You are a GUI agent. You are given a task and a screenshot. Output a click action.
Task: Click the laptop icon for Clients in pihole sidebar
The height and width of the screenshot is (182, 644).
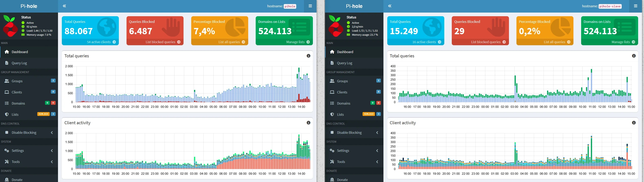coord(7,92)
